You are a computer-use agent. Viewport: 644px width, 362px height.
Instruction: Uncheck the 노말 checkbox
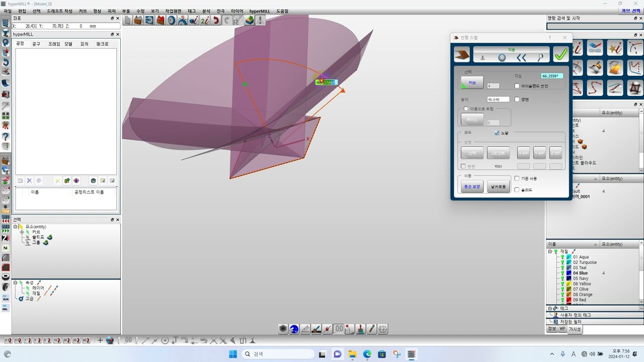tap(497, 133)
